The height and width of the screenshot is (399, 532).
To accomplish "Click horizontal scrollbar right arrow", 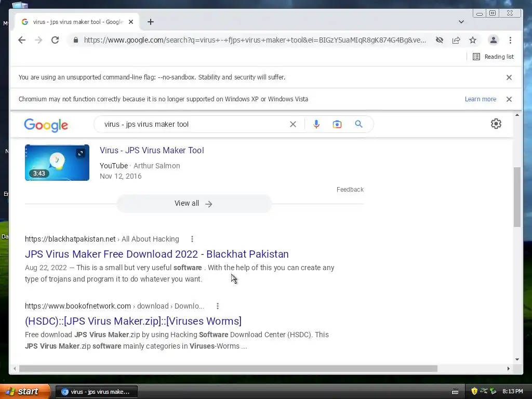I will (508, 368).
